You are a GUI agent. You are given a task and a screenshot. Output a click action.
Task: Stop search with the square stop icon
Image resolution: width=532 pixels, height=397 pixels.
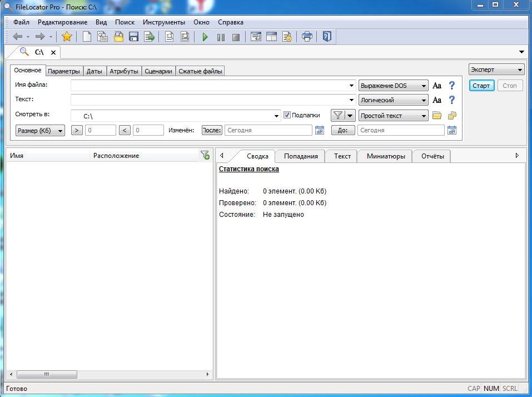[236, 37]
